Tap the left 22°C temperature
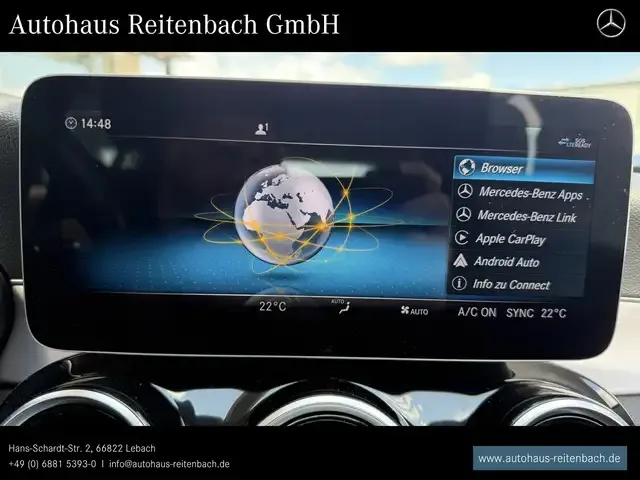This screenshot has height=480, width=640. tap(273, 306)
